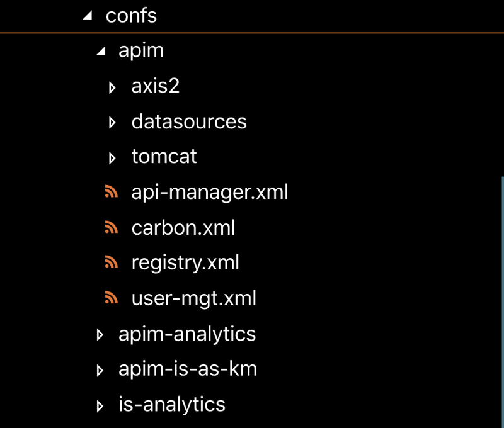Click the XML icon beside registry.xml
The width and height of the screenshot is (504, 428).
pos(112,263)
